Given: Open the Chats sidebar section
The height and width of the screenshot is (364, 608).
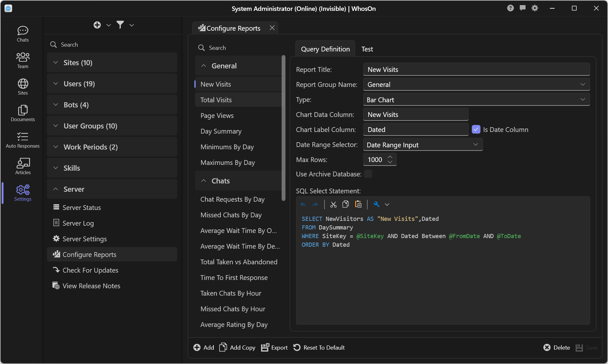Looking at the screenshot, I should [23, 34].
